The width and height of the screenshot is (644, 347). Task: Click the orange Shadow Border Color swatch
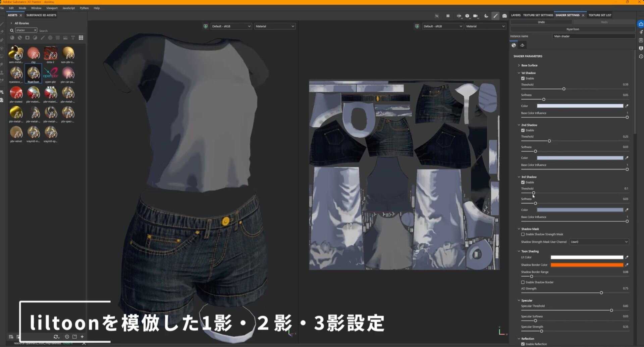(587, 265)
